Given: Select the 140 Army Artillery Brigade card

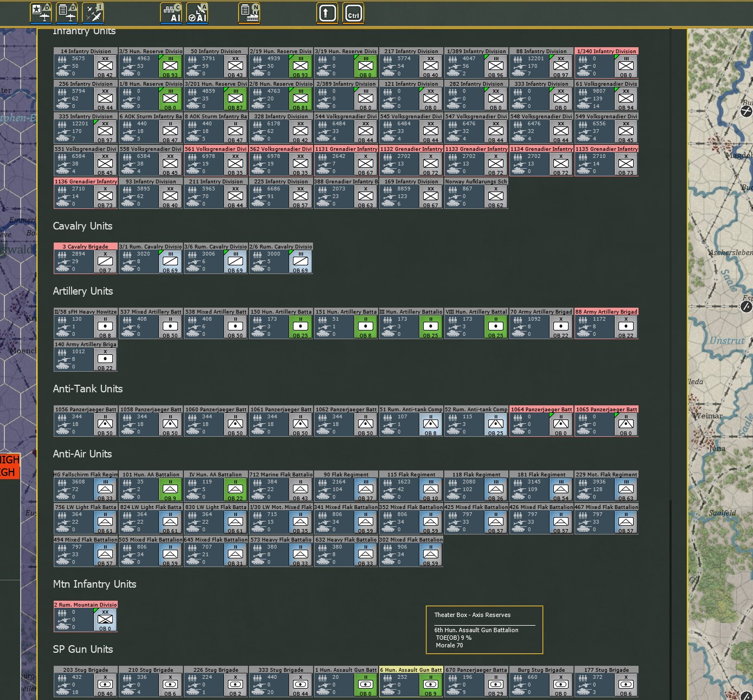Looking at the screenshot, I should coord(86,356).
